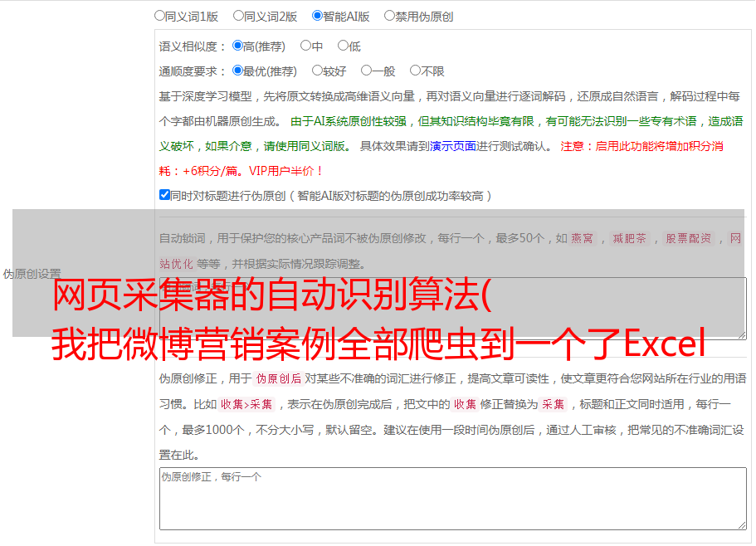This screenshot has height=546, width=756.
Task: Set 通顺度要求 to 较好
Action: (x=317, y=71)
